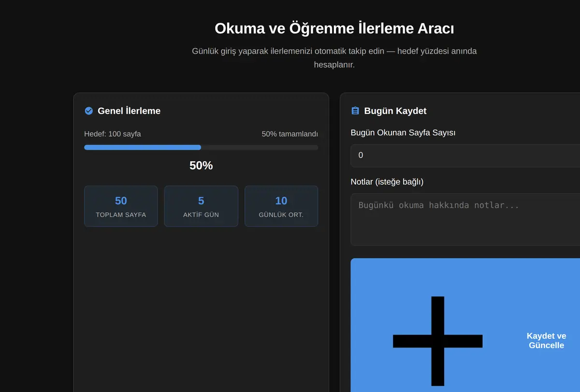
Task: Click the Bugün Kaydet heading
Action: (395, 111)
